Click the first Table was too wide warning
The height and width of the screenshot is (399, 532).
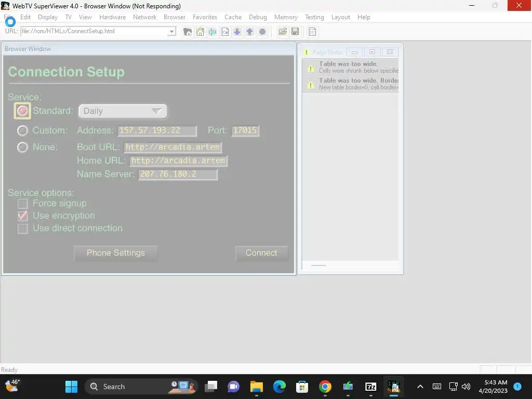(350, 67)
